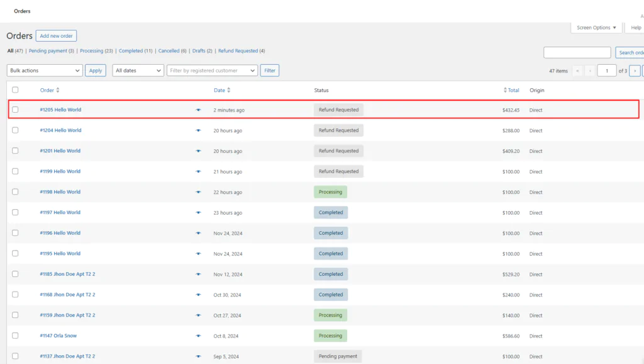Filter to Drafts orders
Screen dimensions: 644x364
(199, 50)
